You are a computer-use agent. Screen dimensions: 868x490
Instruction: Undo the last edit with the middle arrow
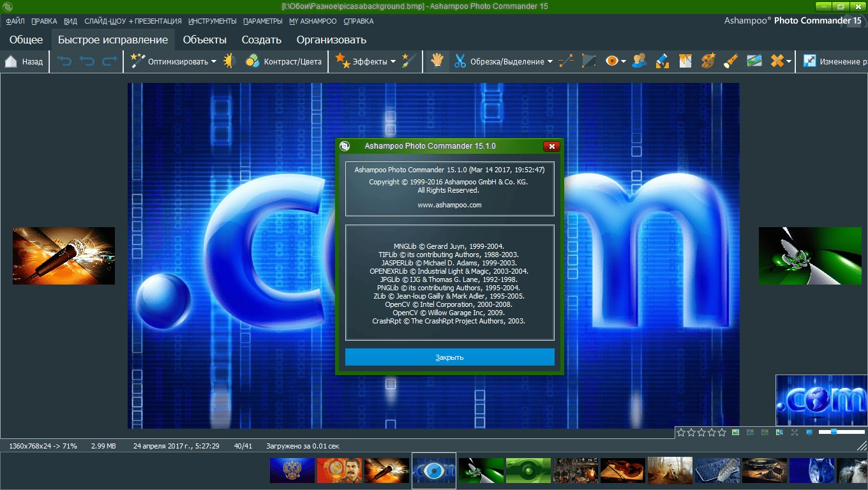point(87,61)
